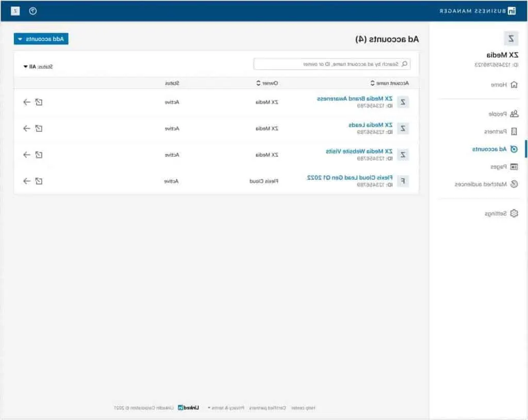
Task: Click the ID under ZX Media Brand Awareness
Action: 375,106
